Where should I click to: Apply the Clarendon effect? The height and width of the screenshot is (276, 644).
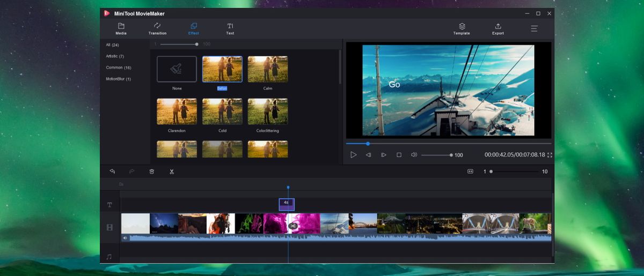177,111
